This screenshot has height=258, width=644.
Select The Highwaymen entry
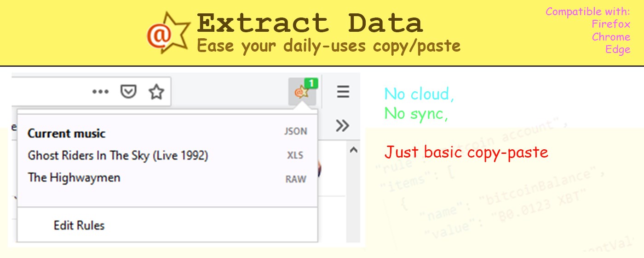pos(74,177)
